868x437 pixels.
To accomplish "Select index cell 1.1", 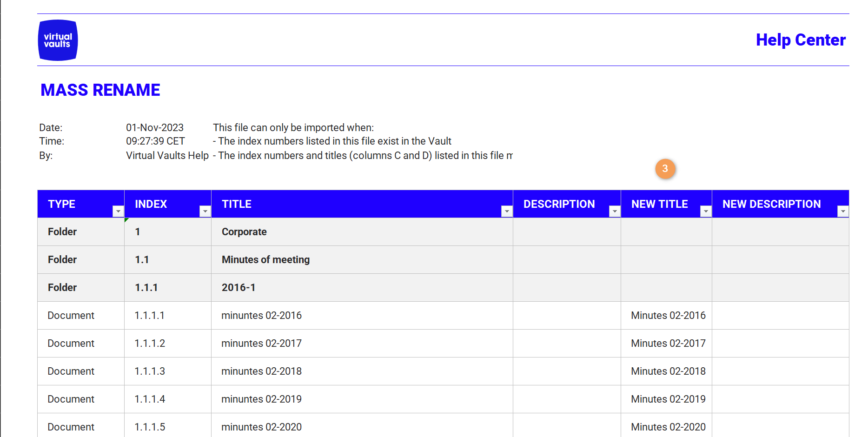I will pos(168,260).
